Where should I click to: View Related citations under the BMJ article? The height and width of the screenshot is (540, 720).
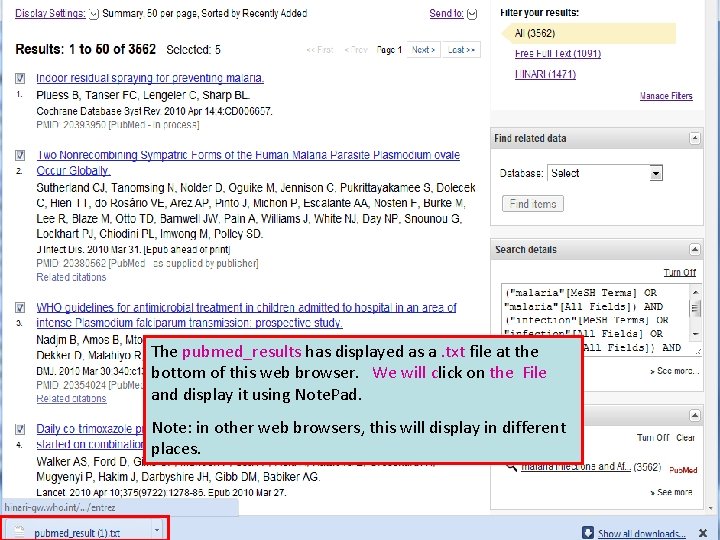point(71,399)
